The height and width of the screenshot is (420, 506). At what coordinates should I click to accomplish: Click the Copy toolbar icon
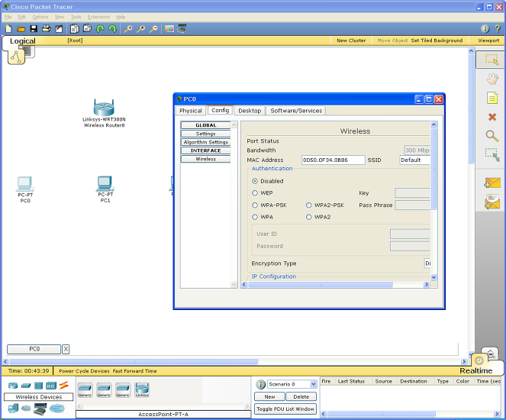click(75, 29)
